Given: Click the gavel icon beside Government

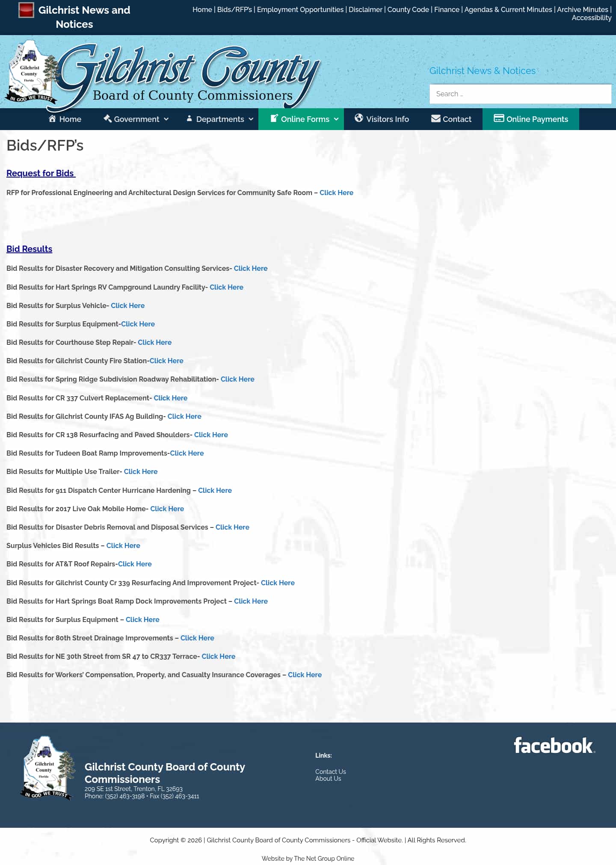Looking at the screenshot, I should coord(107,118).
